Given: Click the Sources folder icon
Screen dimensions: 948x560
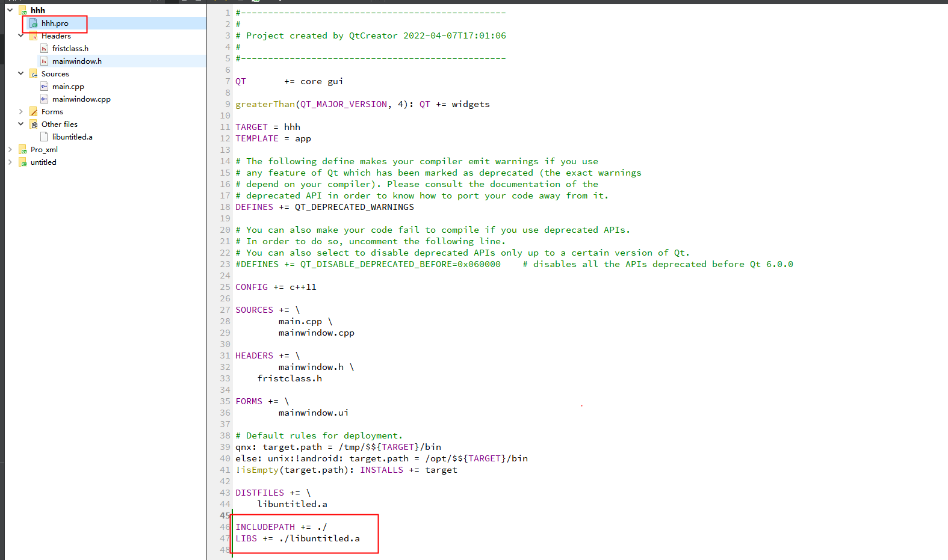Looking at the screenshot, I should tap(34, 74).
